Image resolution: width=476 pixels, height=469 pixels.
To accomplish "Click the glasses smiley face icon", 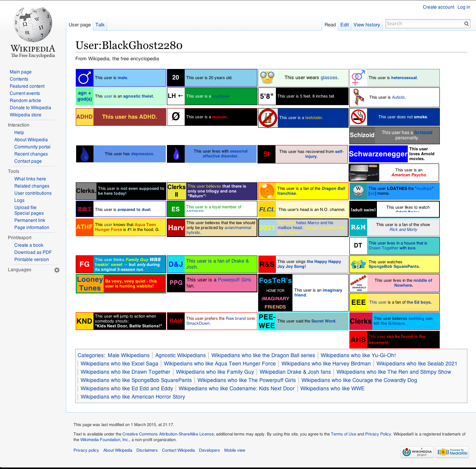I will coord(267,78).
